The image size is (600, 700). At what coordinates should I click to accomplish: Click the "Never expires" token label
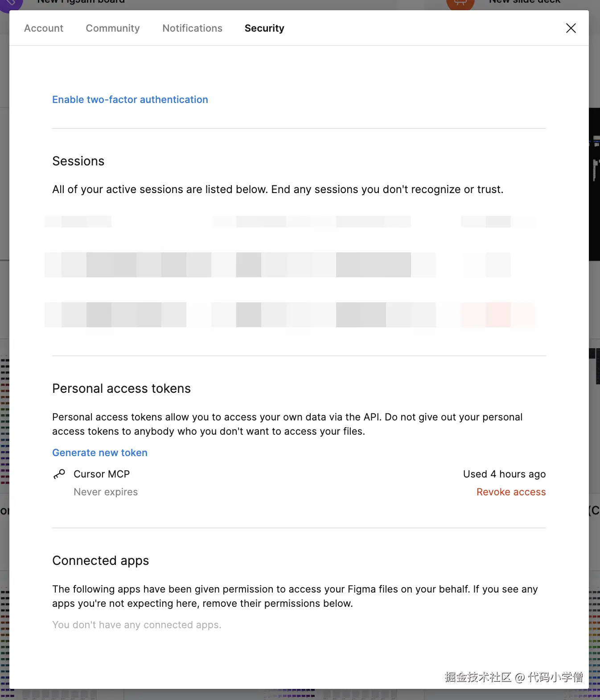(106, 492)
